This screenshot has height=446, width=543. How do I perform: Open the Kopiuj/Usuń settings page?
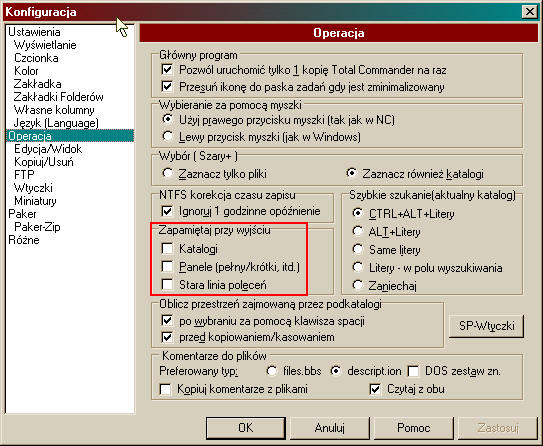point(44,162)
